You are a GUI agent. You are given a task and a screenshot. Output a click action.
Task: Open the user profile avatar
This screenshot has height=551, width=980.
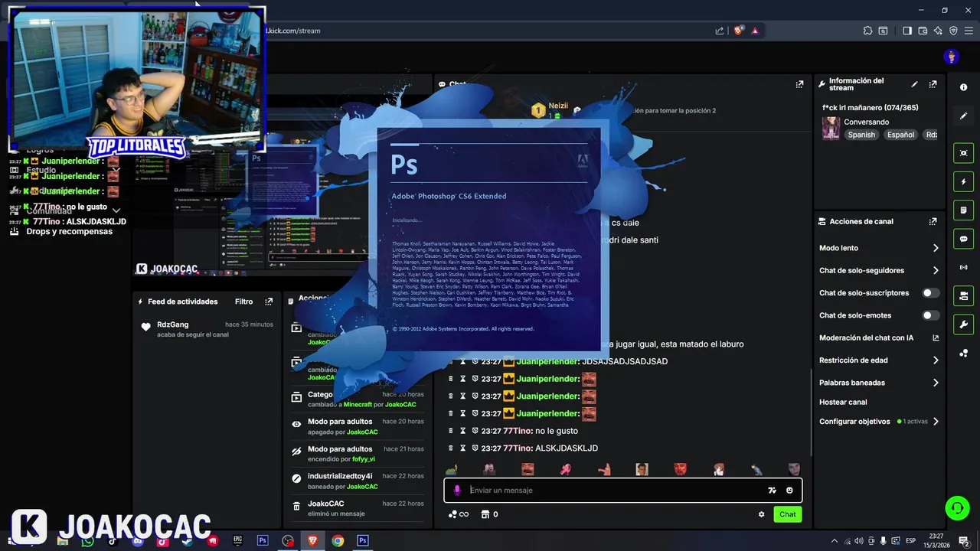coord(952,57)
